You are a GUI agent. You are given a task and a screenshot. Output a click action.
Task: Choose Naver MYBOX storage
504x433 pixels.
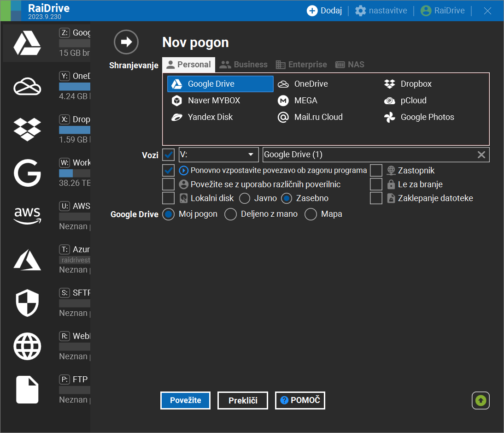pyautogui.click(x=220, y=101)
